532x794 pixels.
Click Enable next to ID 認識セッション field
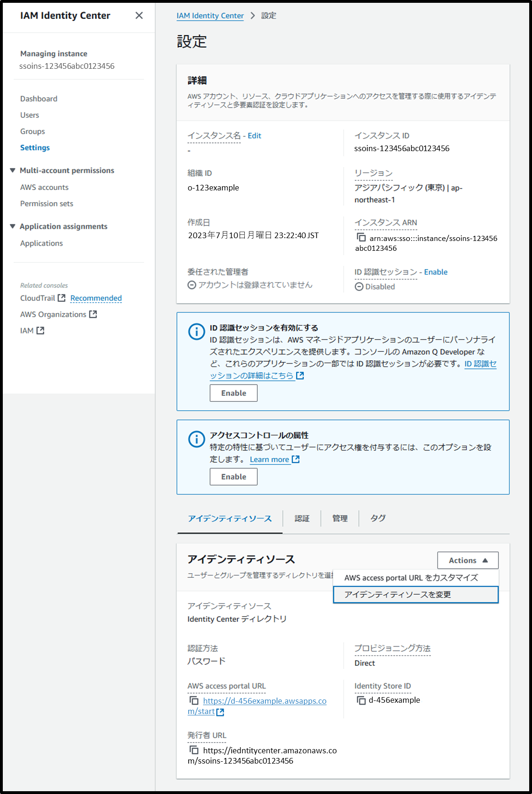[x=436, y=272]
